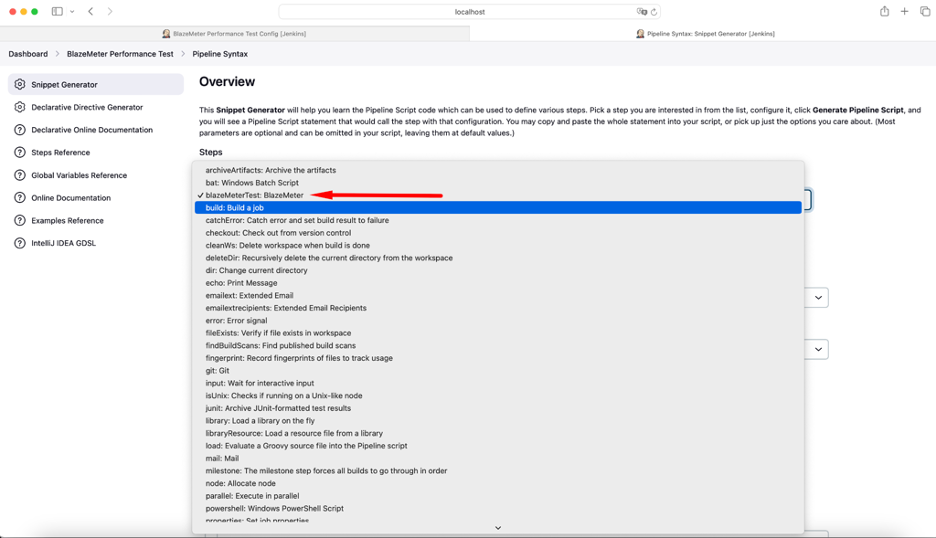Select 'archiveArtifacts: Archive the artifacts' option
Image resolution: width=936 pixels, height=538 pixels.
[498, 170]
